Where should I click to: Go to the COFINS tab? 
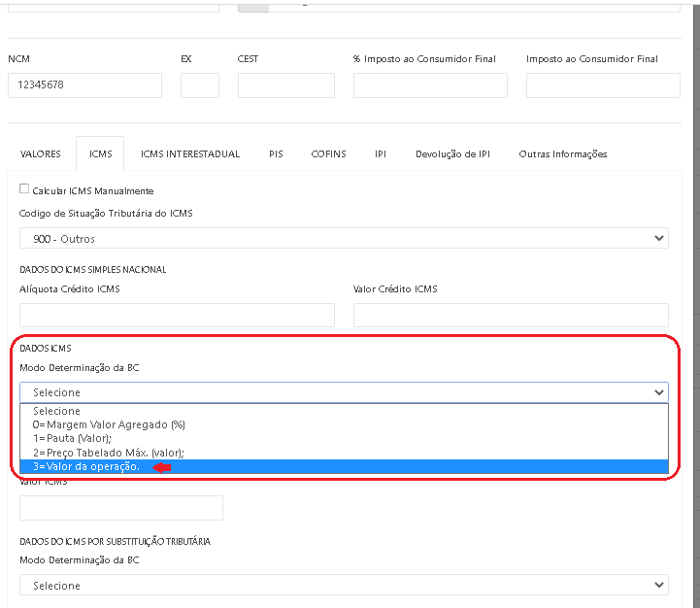[x=328, y=154]
